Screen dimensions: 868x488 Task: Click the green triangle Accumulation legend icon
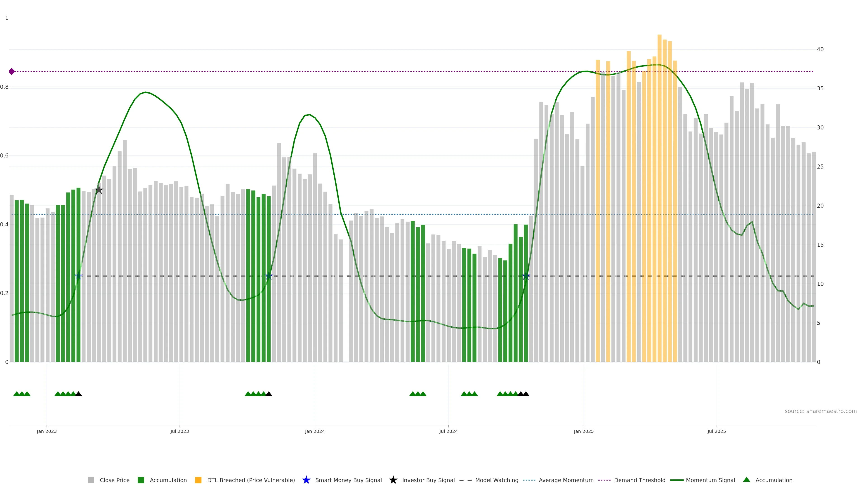point(746,480)
